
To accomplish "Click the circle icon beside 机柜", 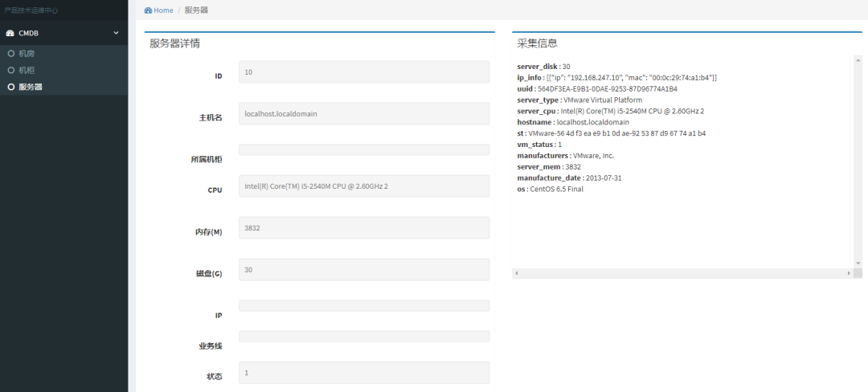I will click(x=10, y=70).
